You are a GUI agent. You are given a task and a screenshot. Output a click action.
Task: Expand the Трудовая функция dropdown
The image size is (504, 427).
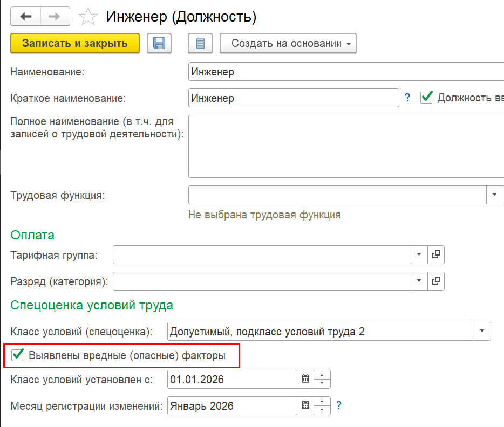click(x=494, y=195)
